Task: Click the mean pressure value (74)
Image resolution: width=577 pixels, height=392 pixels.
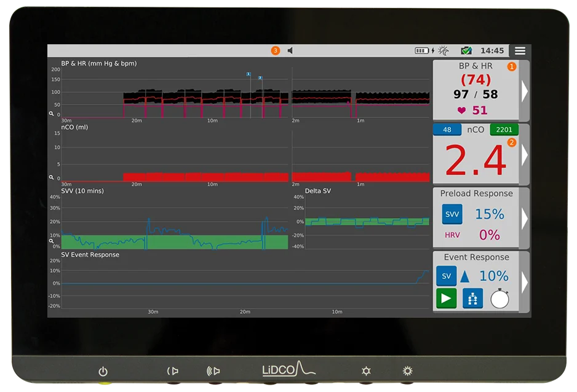Action: click(476, 80)
